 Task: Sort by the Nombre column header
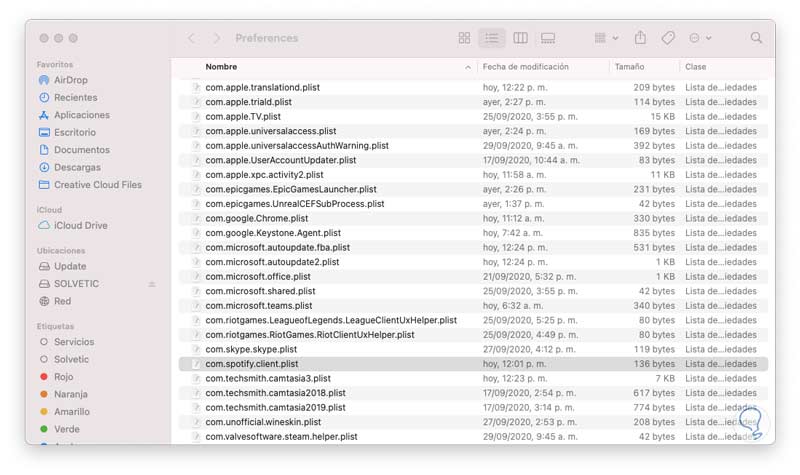(x=221, y=67)
